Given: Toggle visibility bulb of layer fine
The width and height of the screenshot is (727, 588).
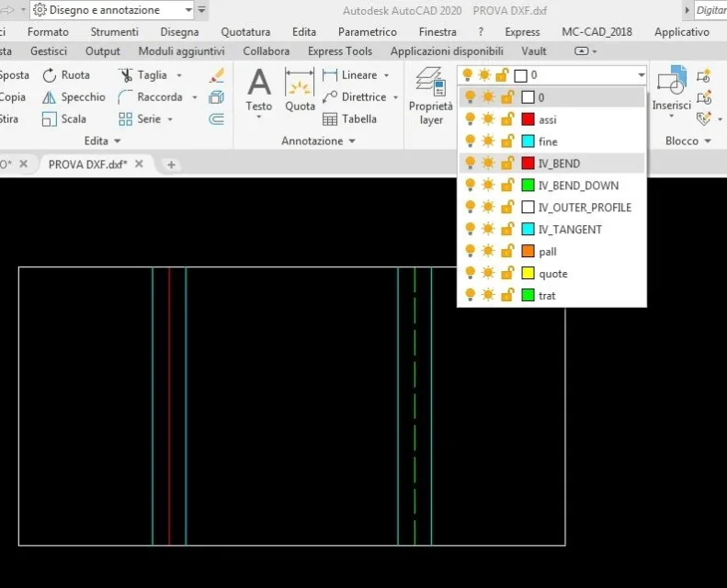Looking at the screenshot, I should point(471,141).
